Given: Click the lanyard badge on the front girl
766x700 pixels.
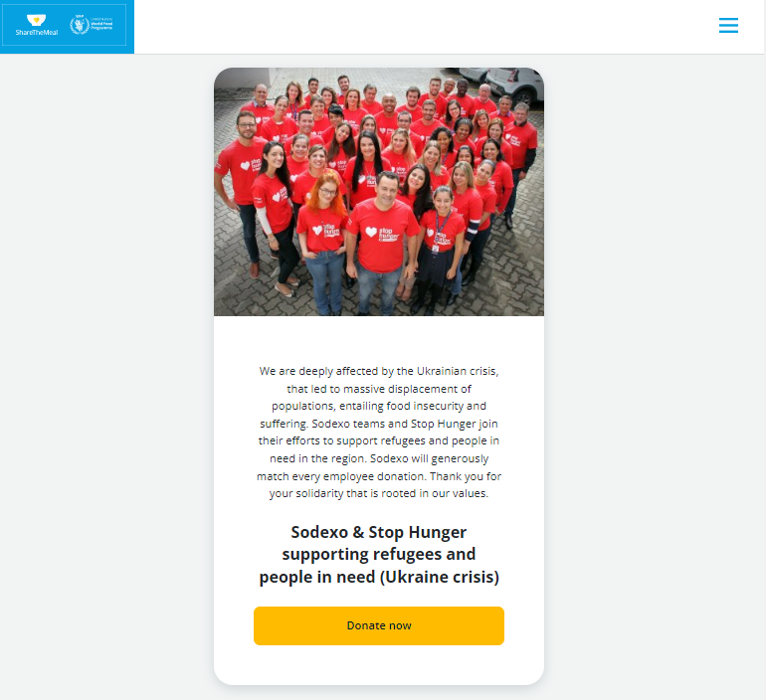Looking at the screenshot, I should 435,248.
